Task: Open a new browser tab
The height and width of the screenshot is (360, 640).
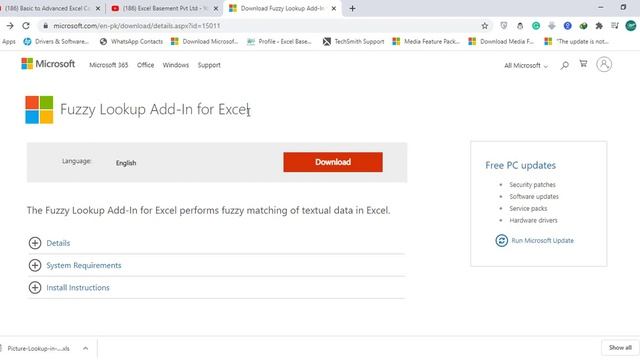Action: [x=352, y=8]
